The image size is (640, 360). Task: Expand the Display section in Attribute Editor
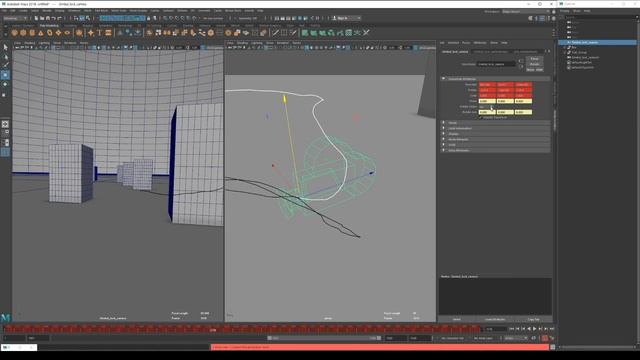click(496, 134)
